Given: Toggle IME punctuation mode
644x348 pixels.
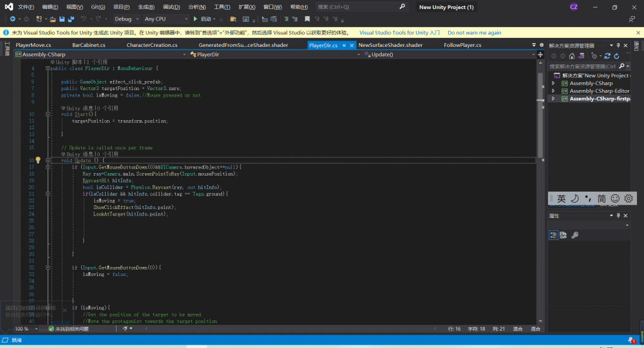Looking at the screenshot, I should point(588,199).
